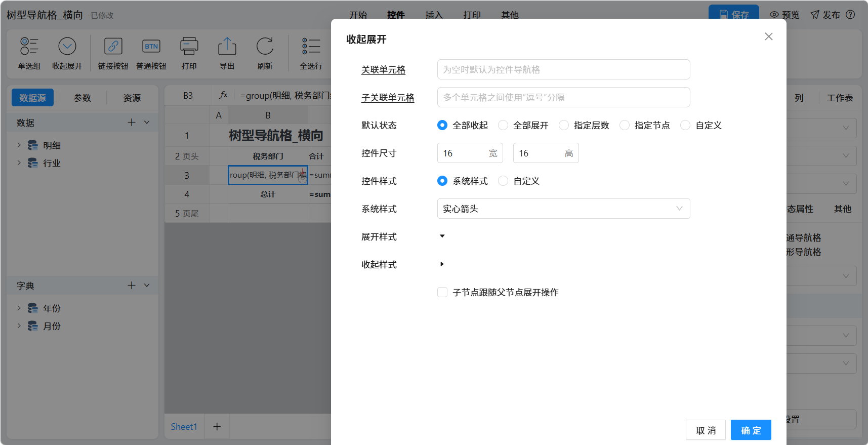
Task: Click the 明细 database icon
Action: coord(33,145)
